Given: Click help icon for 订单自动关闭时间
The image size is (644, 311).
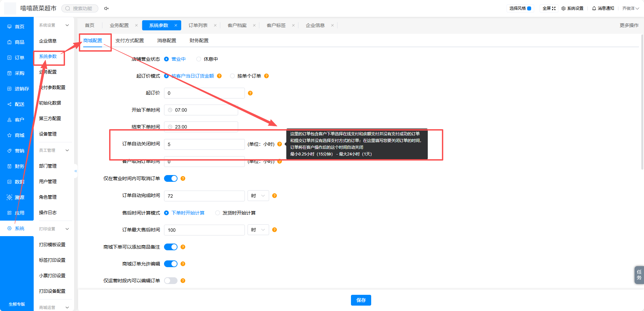Looking at the screenshot, I should (280, 144).
